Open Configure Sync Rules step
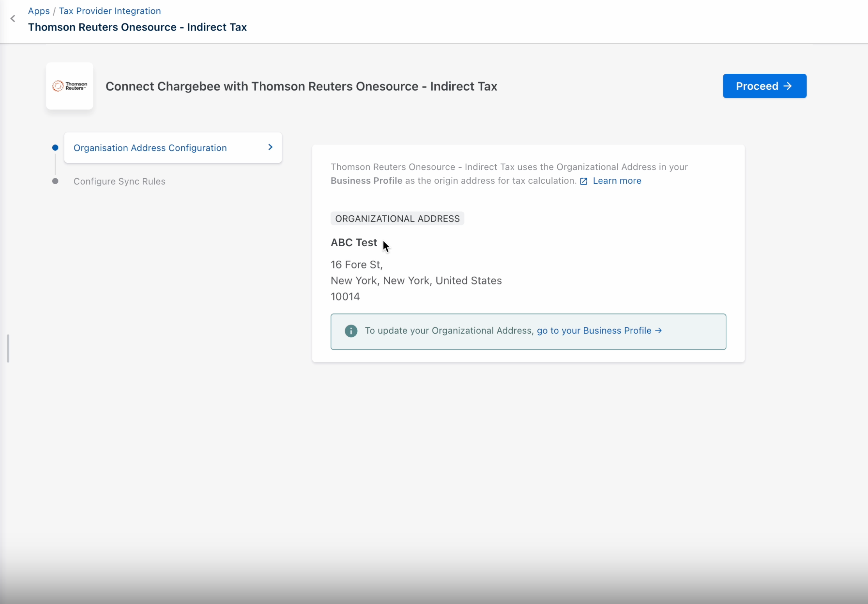868x604 pixels. click(x=119, y=181)
